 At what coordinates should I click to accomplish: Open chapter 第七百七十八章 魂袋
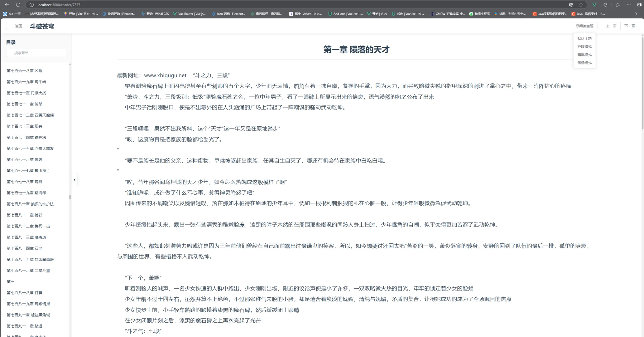point(25,182)
